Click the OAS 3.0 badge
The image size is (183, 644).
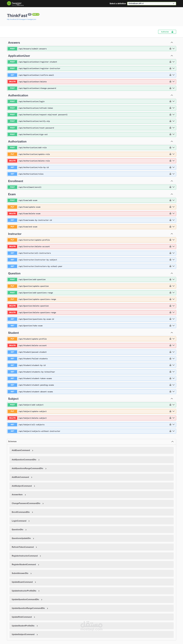point(36,14)
